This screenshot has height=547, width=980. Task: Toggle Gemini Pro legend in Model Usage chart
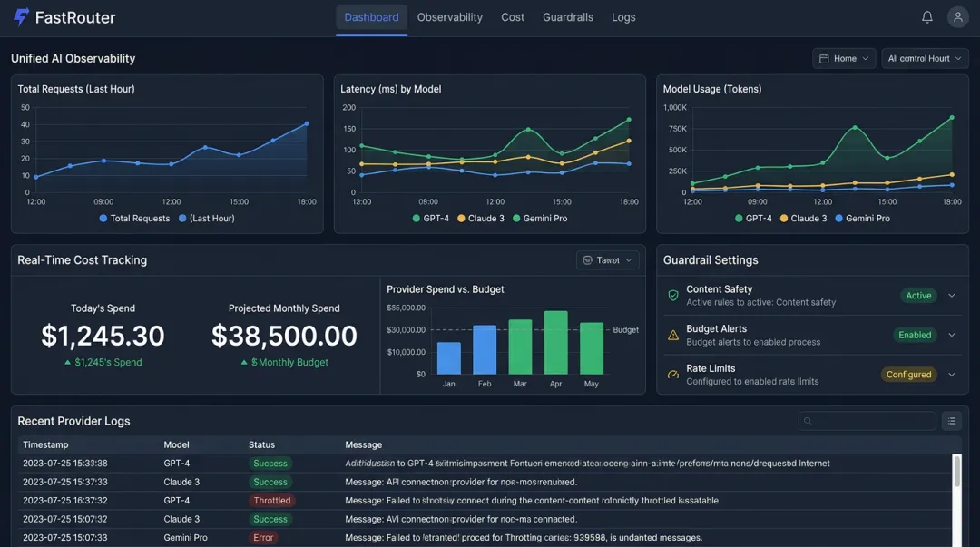863,219
